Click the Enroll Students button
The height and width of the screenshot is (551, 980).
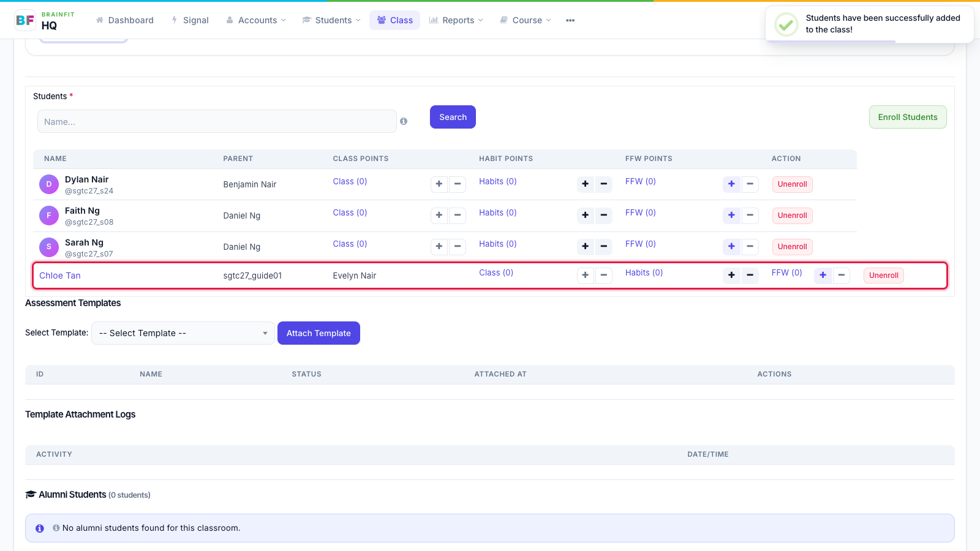pos(908,117)
